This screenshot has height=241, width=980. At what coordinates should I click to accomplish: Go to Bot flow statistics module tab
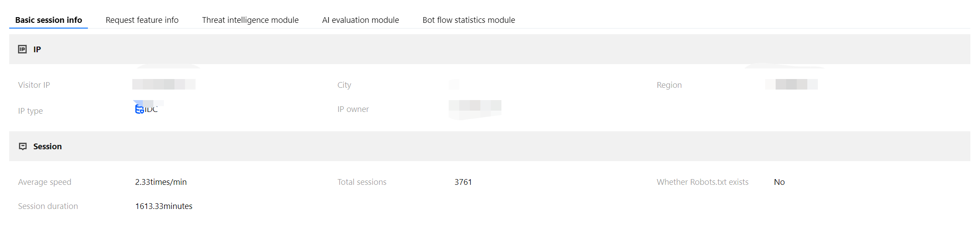468,20
